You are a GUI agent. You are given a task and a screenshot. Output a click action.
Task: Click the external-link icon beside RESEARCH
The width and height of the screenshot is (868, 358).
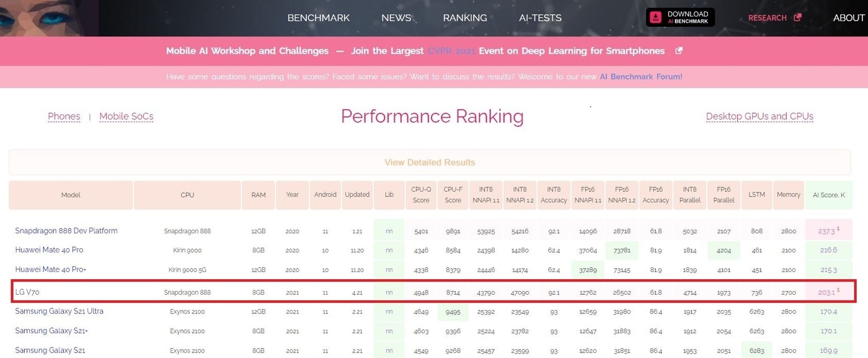point(798,18)
